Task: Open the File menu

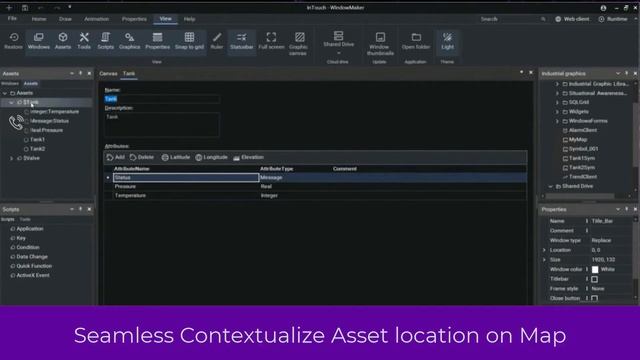Action: click(x=12, y=19)
